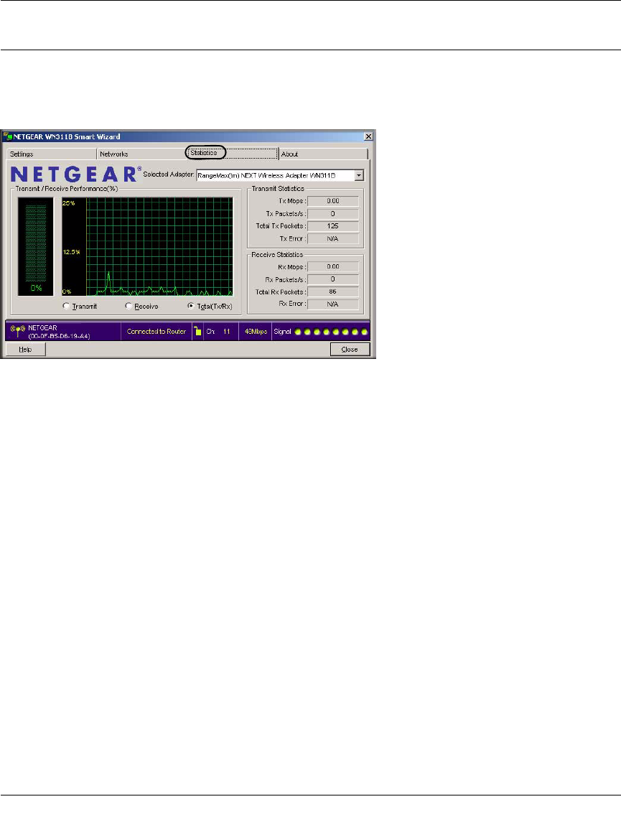Click the NETGEAR logo

point(76,174)
